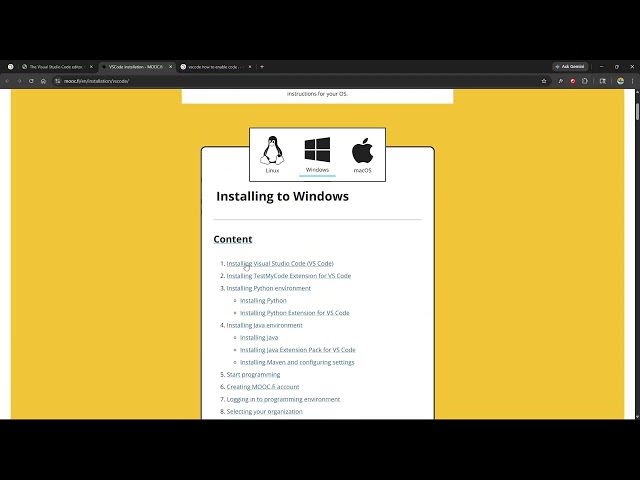Viewport: 640px width, 480px height.
Task: Open a new browser tab
Action: tap(262, 67)
